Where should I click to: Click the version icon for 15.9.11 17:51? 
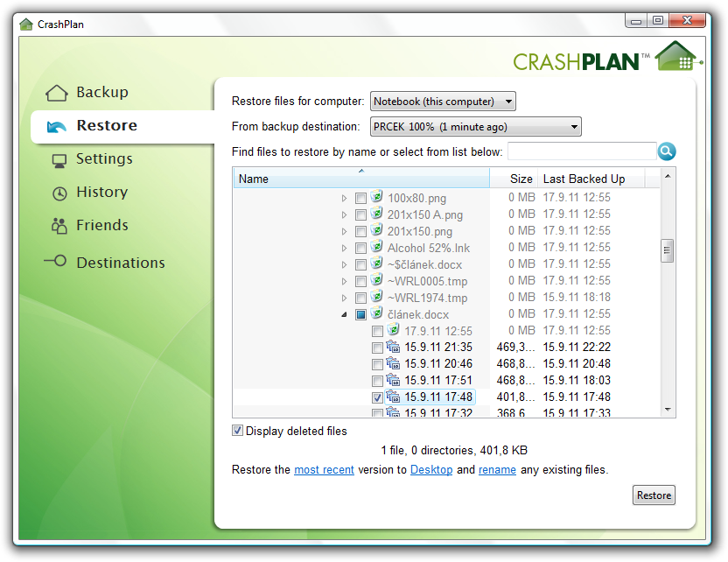393,380
